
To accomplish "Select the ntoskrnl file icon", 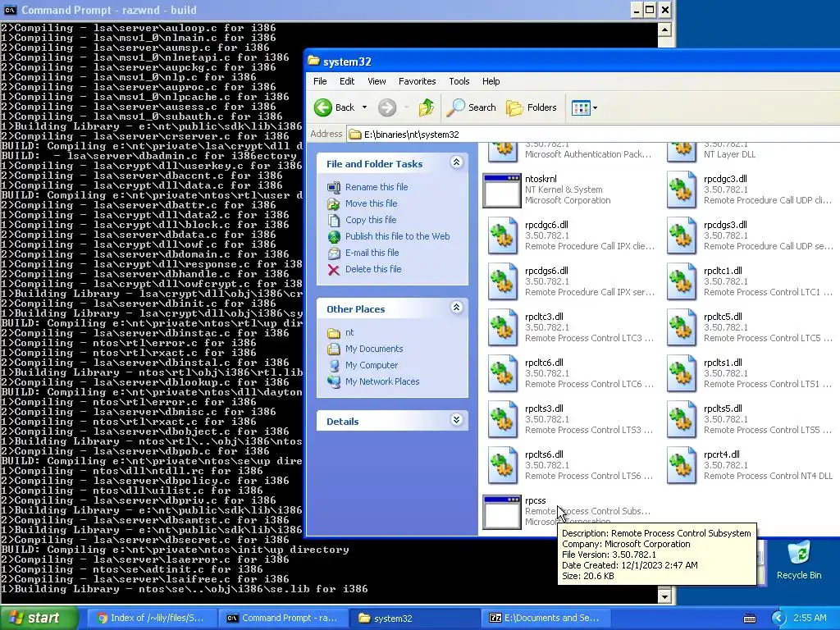I will [x=502, y=190].
